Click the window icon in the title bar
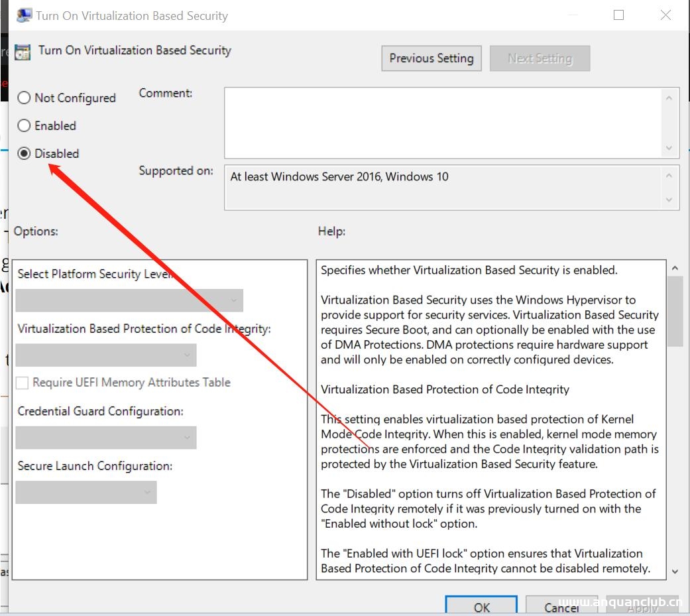 point(25,15)
